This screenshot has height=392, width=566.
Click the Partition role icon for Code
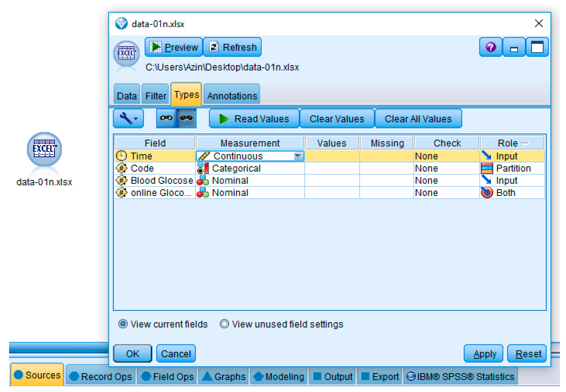(x=486, y=168)
